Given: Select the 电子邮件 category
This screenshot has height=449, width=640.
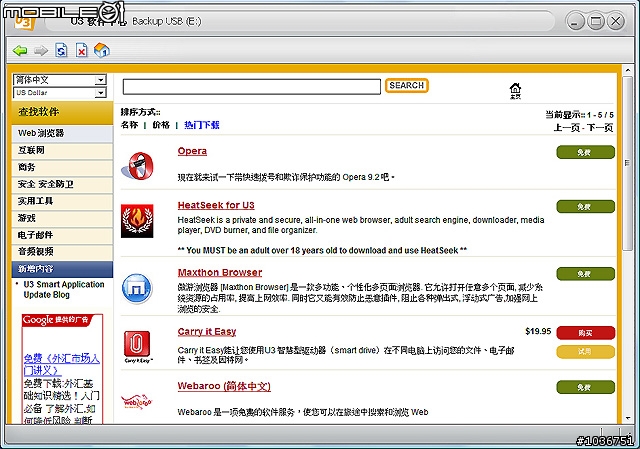Looking at the screenshot, I should 62,235.
